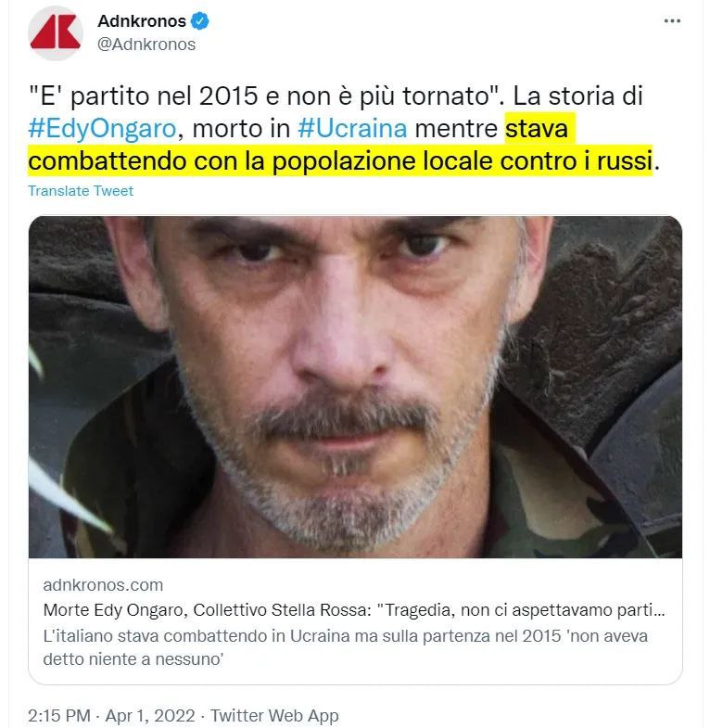Click the Twitter Web App source label
Image resolution: width=710 pixels, height=728 pixels.
pyautogui.click(x=274, y=715)
